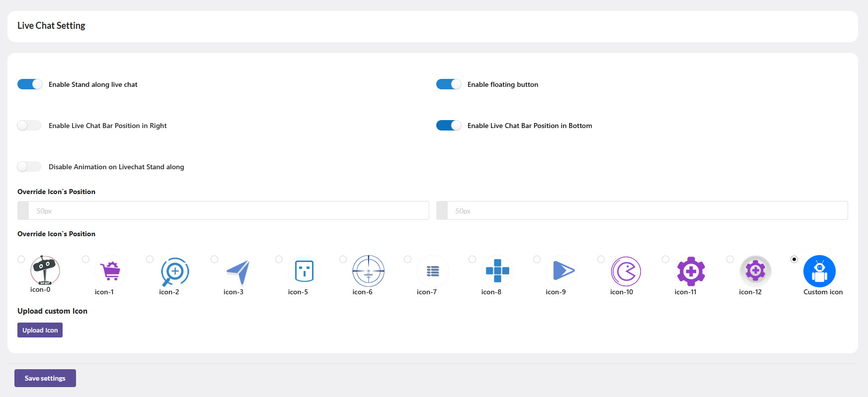Click the purple pacman icon-10 image
The image size is (868, 397).
pos(626,271)
